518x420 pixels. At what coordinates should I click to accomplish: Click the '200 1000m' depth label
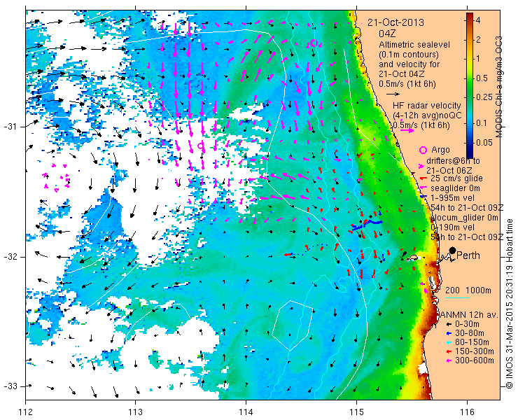tap(468, 290)
